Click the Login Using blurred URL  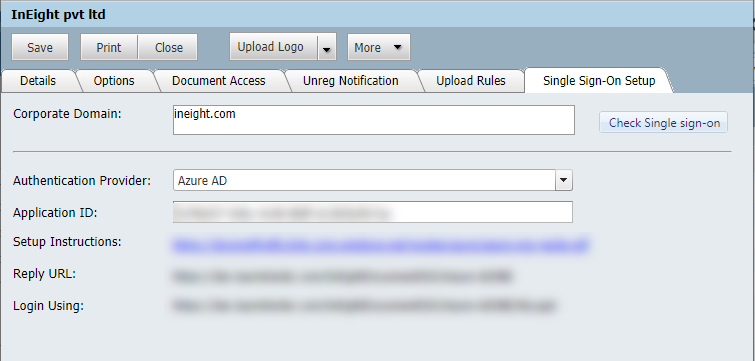[x=364, y=306]
